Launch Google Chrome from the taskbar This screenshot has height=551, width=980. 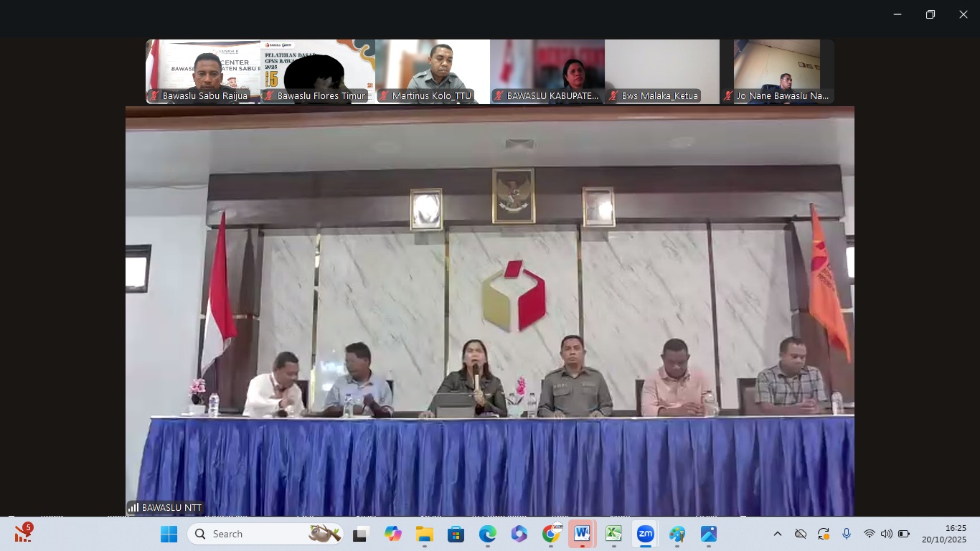point(551,534)
